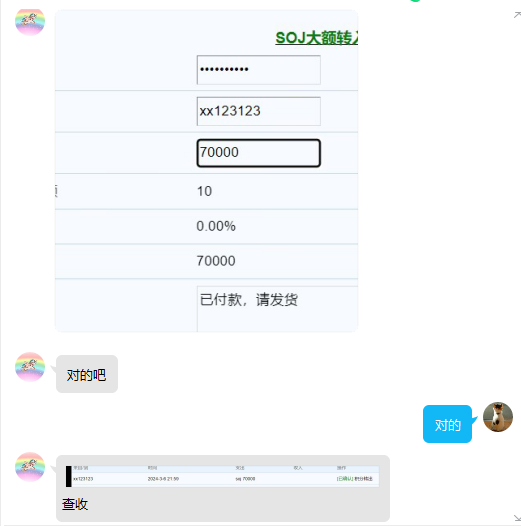Select the blue 对的 reply bubble
Image resolution: width=521 pixels, height=526 pixels.
[x=448, y=424]
